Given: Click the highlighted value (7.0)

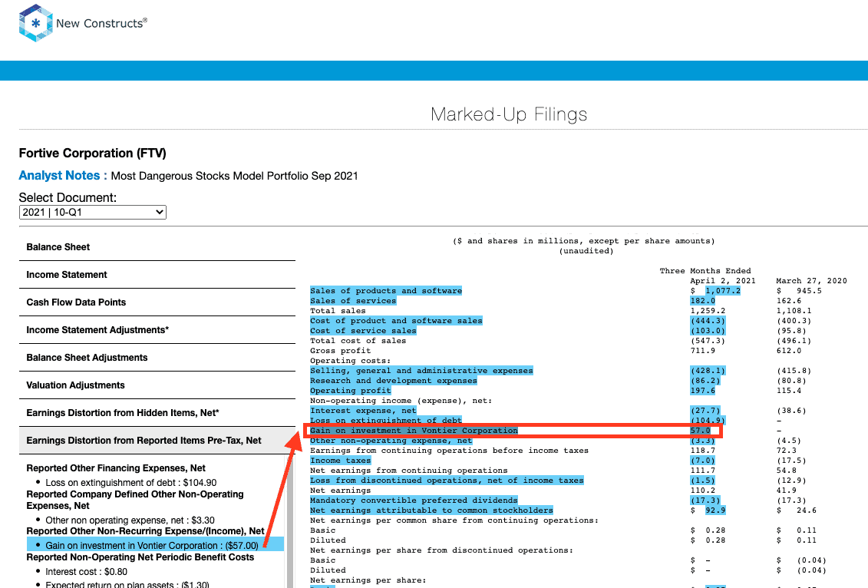Looking at the screenshot, I should tap(702, 460).
